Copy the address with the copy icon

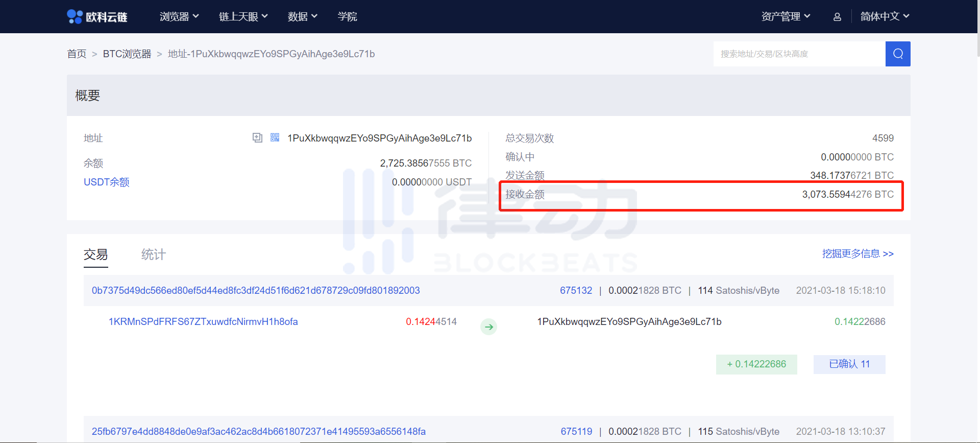[257, 138]
